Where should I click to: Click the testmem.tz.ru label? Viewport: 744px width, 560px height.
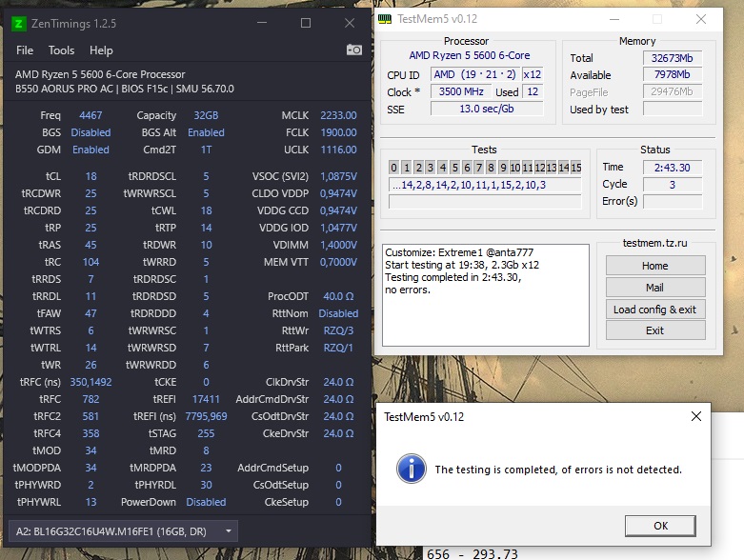click(654, 243)
